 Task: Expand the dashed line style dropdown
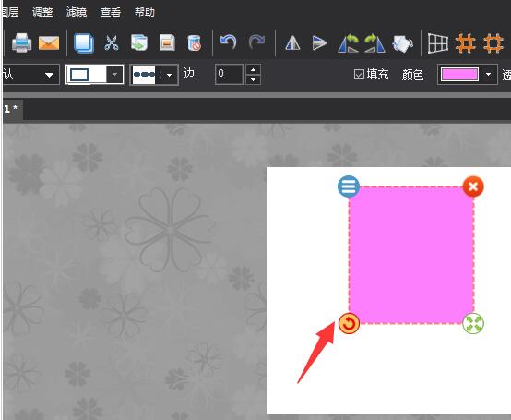169,75
